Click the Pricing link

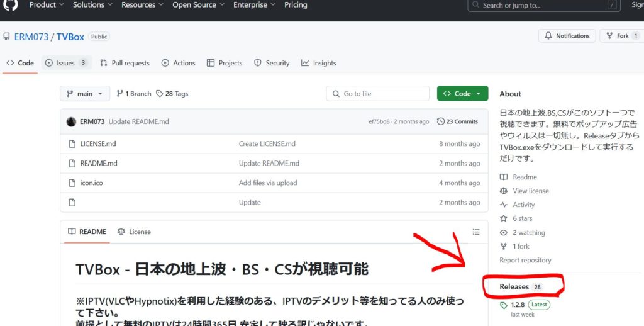(296, 5)
